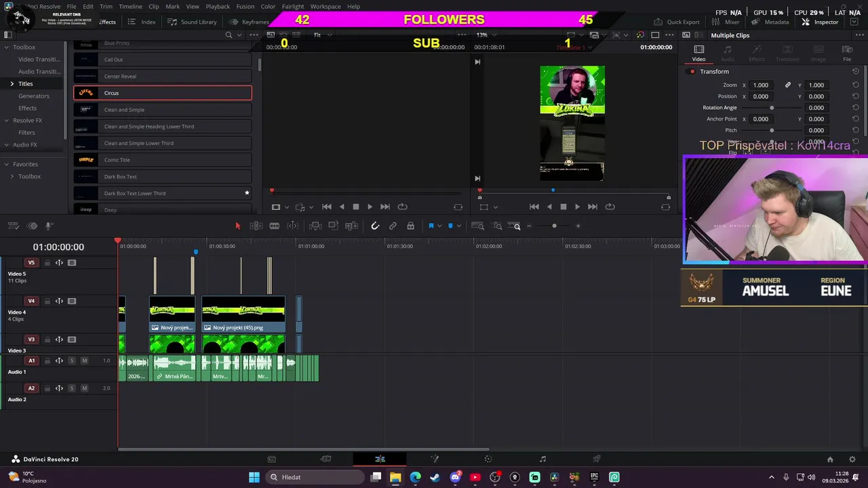The height and width of the screenshot is (488, 868).
Task: Stop playback in timeline viewer
Action: [563, 207]
